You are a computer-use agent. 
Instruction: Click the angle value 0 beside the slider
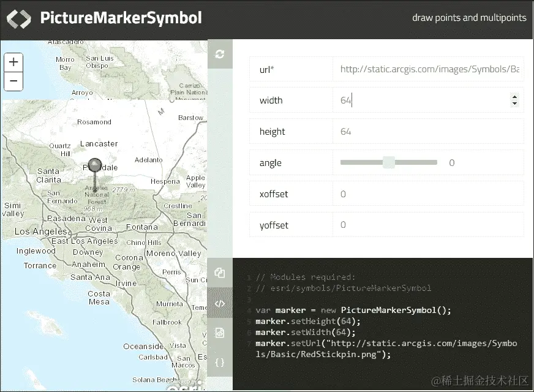[452, 163]
